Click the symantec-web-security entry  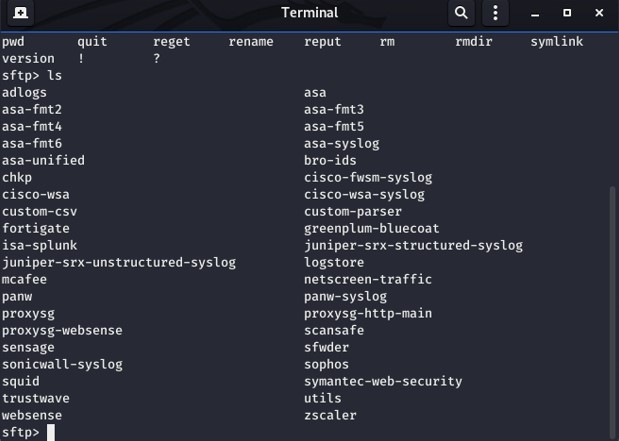point(383,382)
